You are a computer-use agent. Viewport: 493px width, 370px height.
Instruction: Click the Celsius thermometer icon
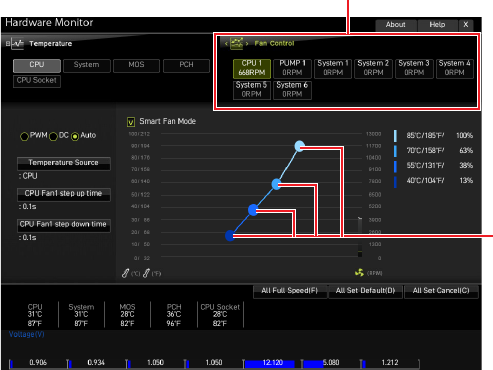click(x=125, y=273)
